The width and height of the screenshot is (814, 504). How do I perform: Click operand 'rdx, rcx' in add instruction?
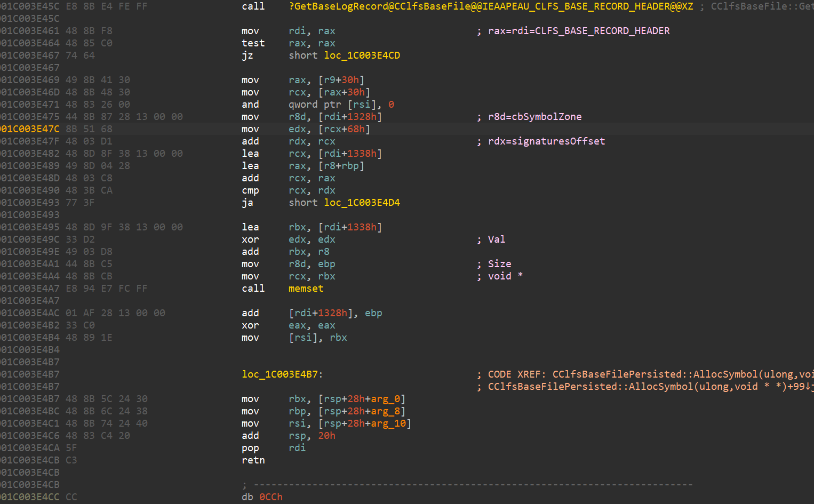312,141
